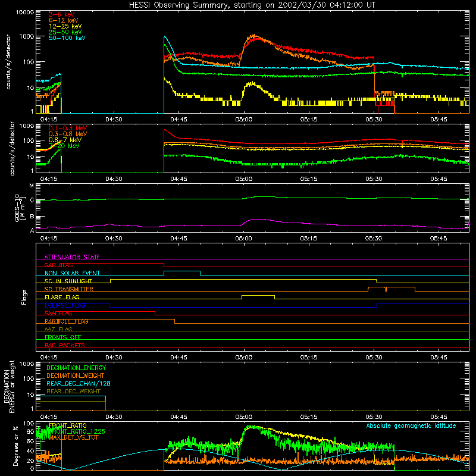The image size is (476, 476).
Task: Select the GAP_FLAG label
Action: pyautogui.click(x=58, y=265)
